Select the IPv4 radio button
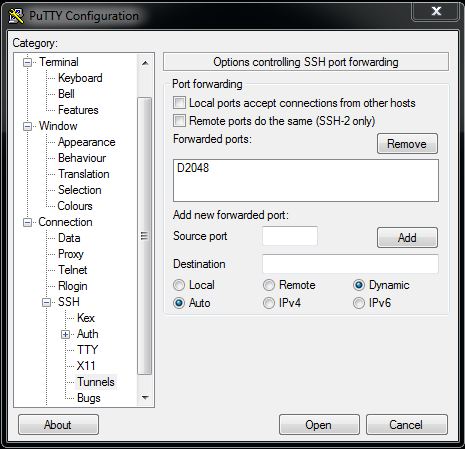 coord(269,303)
